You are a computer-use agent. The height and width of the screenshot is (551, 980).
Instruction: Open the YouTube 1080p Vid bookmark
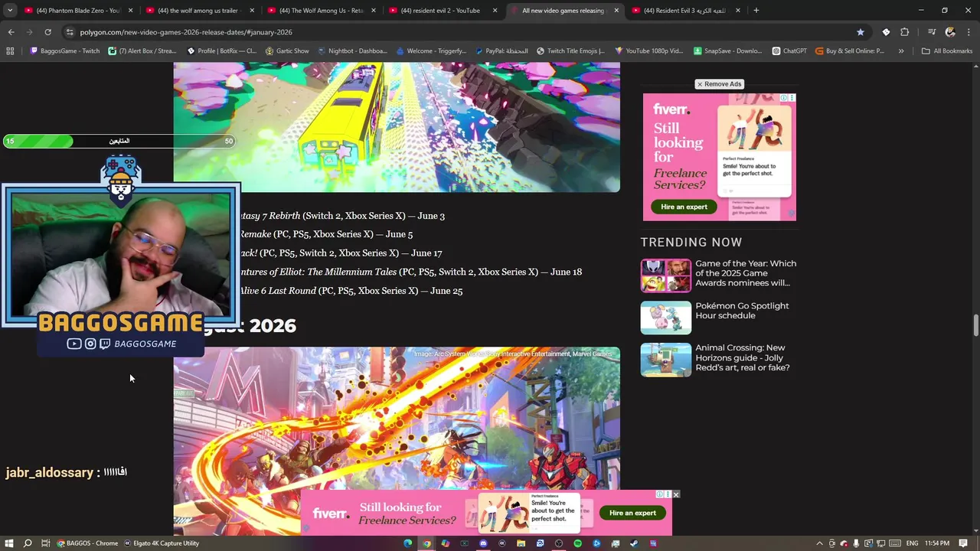click(x=649, y=51)
